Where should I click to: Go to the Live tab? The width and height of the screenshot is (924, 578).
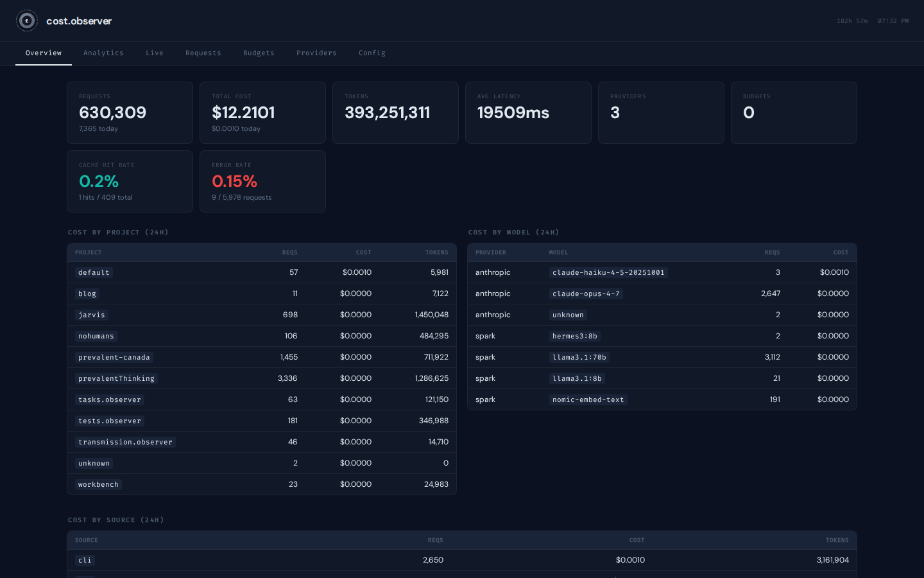coord(155,53)
